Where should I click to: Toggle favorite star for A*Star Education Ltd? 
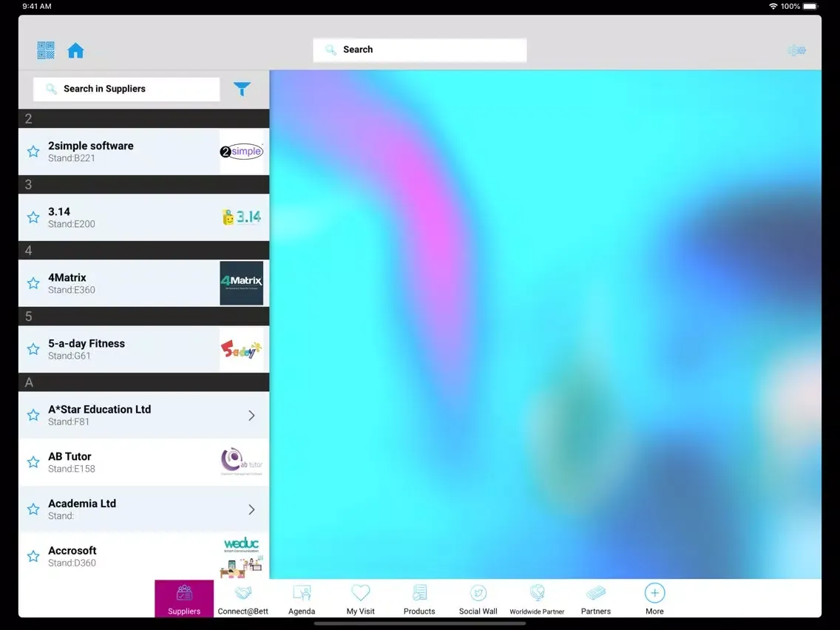pos(33,415)
